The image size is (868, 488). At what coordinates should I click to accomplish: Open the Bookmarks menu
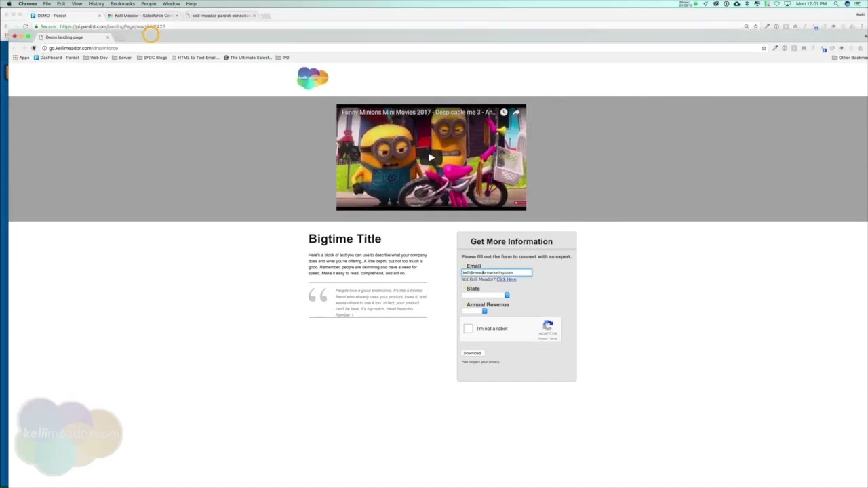coord(123,4)
